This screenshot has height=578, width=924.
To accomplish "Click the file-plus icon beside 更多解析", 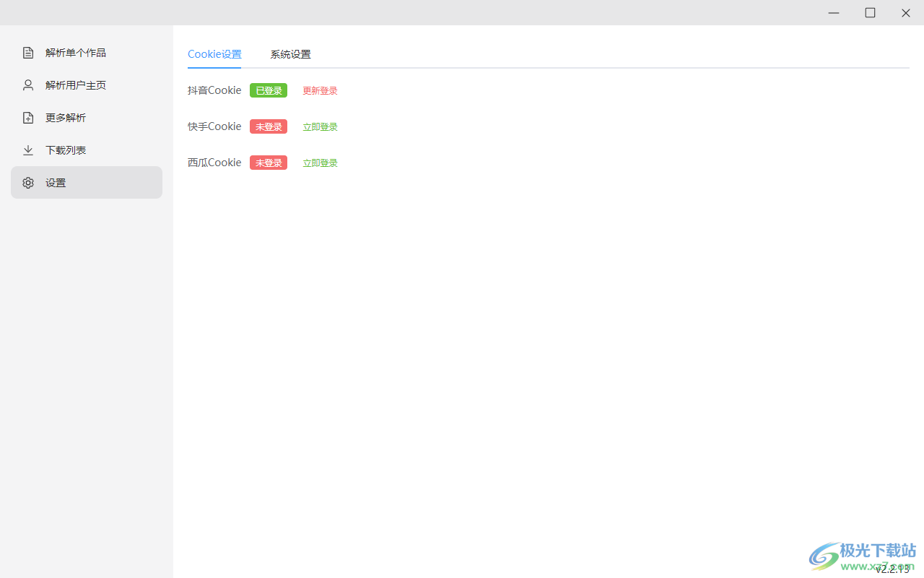I will [x=28, y=118].
